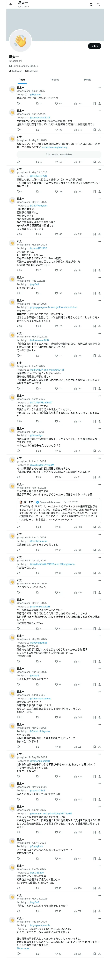Open more options on Apr 25, 2025 post

[x=100, y=557]
